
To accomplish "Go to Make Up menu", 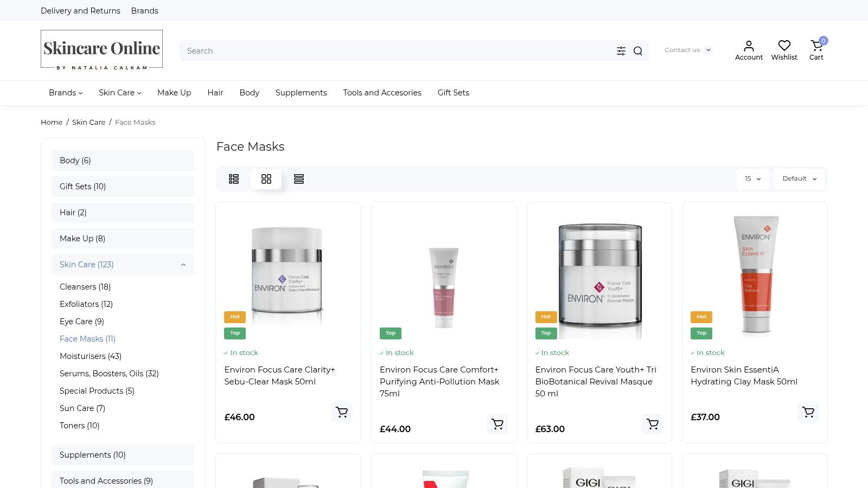I will pyautogui.click(x=174, y=93).
